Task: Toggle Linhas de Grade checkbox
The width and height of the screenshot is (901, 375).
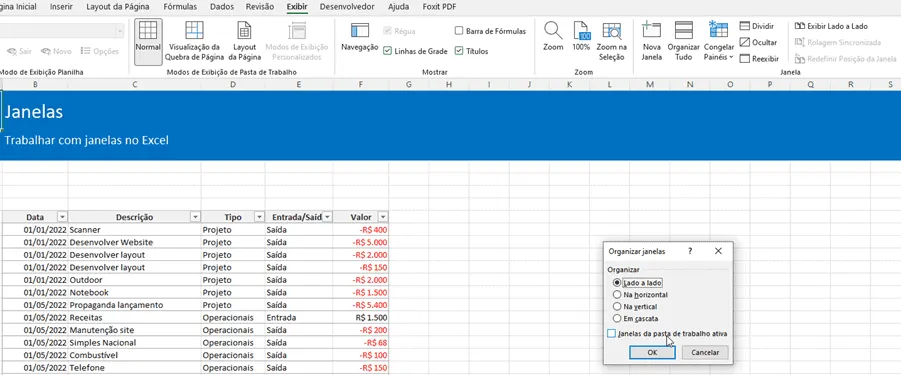Action: (387, 51)
